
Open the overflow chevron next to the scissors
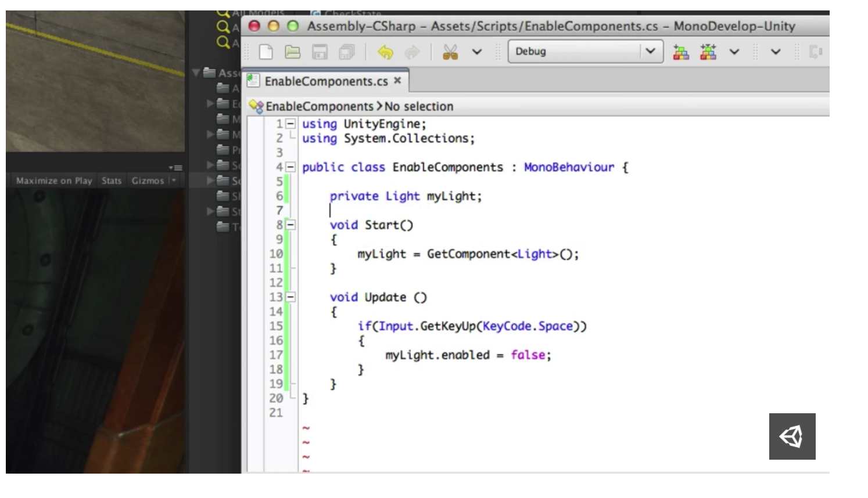477,52
